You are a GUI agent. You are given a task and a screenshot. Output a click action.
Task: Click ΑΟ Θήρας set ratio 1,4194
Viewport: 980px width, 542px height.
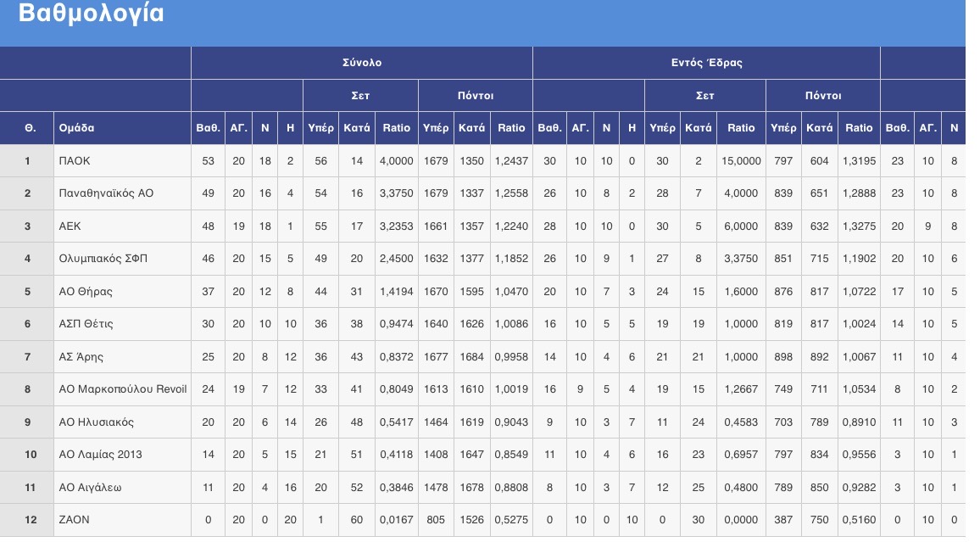[x=396, y=291]
